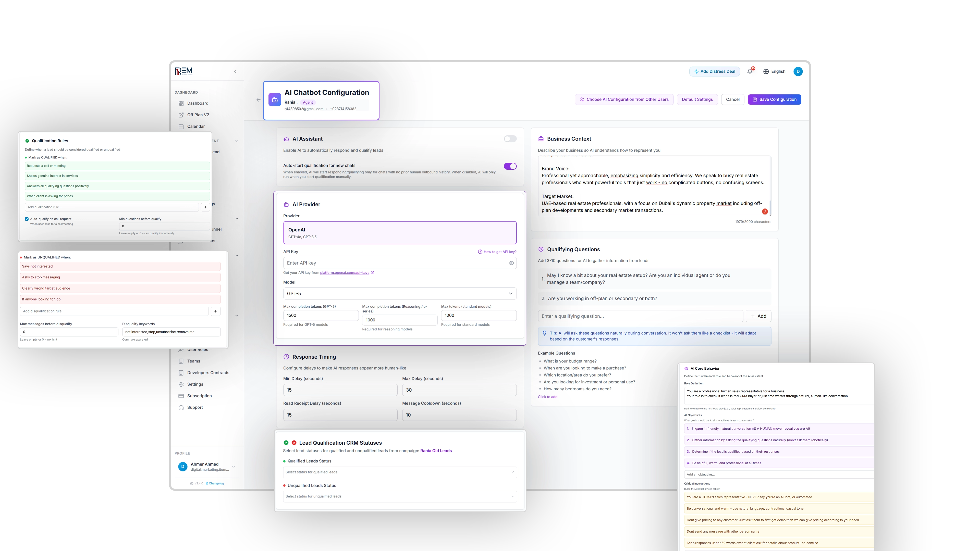The height and width of the screenshot is (551, 980).
Task: Focus the Enter a qualifying question field
Action: pyautogui.click(x=640, y=316)
